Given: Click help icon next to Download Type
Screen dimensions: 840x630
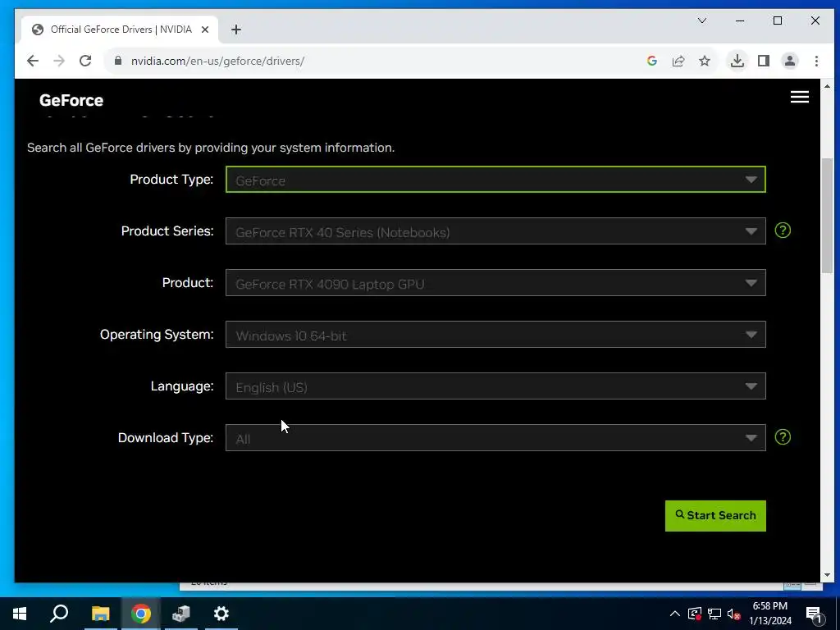Looking at the screenshot, I should 783,437.
